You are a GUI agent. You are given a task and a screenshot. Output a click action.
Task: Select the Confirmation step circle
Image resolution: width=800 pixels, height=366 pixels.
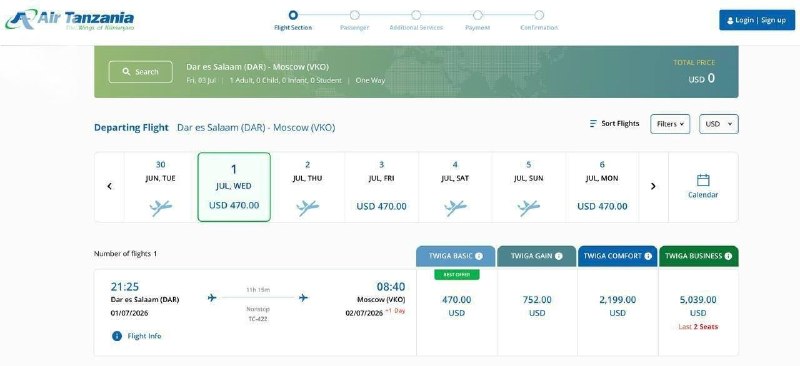(x=539, y=15)
